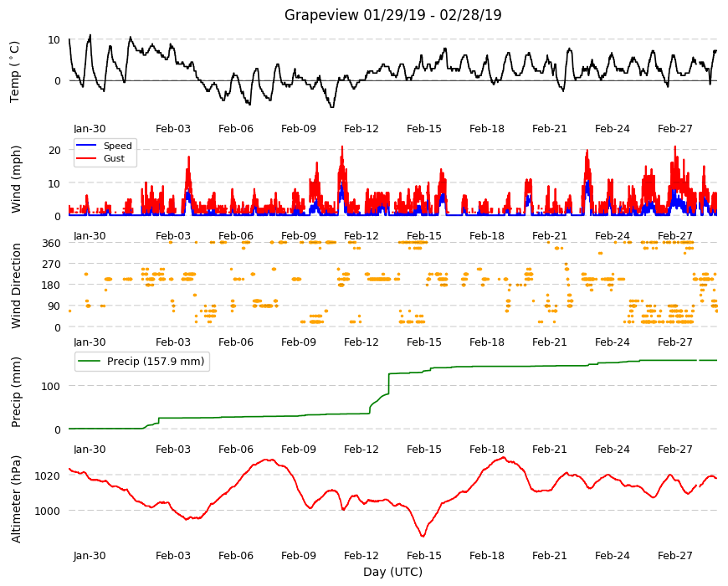Click the Precip (mm) axis label
This screenshot has height=586, width=728.
(16, 393)
